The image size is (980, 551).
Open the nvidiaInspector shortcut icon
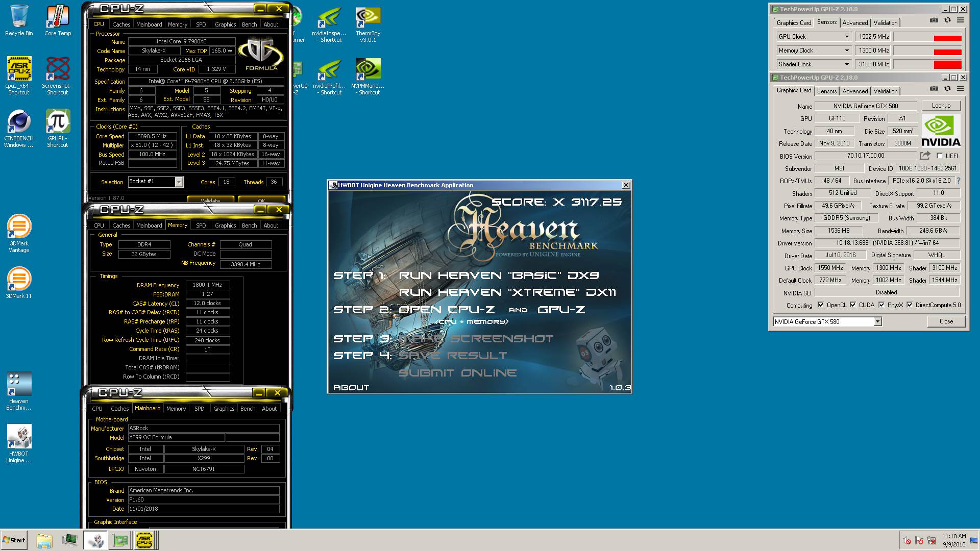(330, 23)
